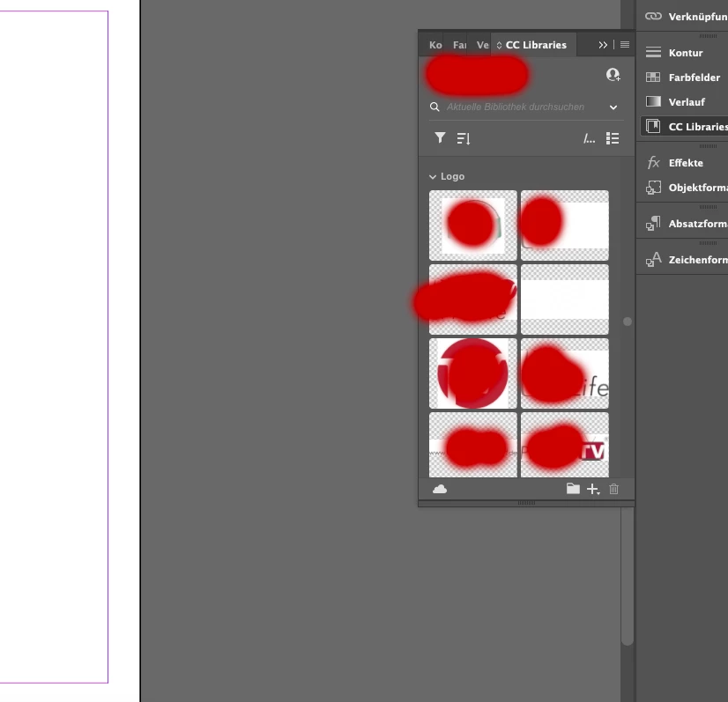Click the new group folder icon
Image resolution: width=728 pixels, height=702 pixels.
[573, 489]
